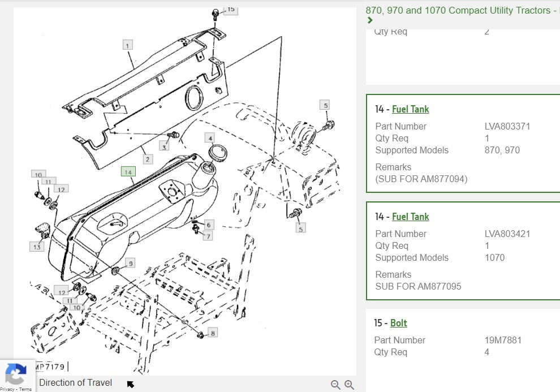Image resolution: width=560 pixels, height=392 pixels.
Task: Click the part number LVA803421
Action: pos(507,234)
